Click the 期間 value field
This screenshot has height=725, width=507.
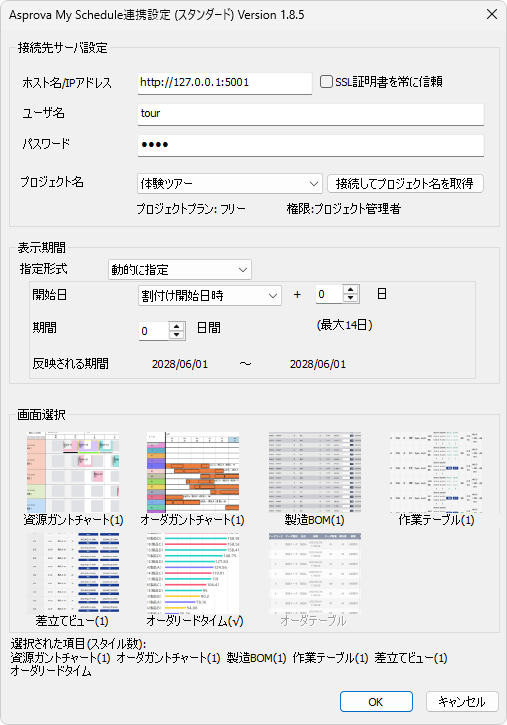pyautogui.click(x=154, y=331)
